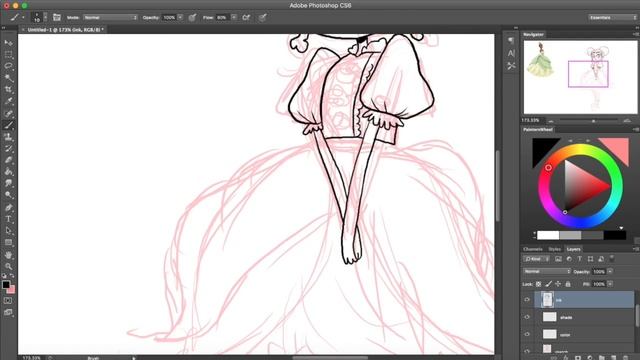Open the layer Fill dropdown arrow
640x360 pixels.
coord(610,284)
